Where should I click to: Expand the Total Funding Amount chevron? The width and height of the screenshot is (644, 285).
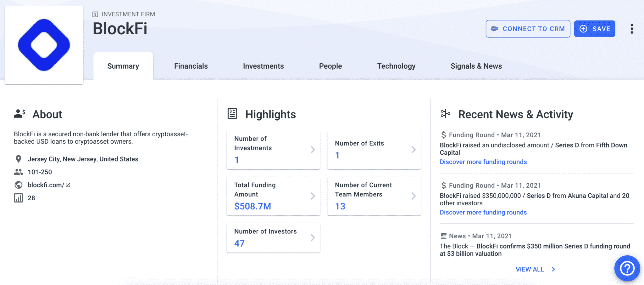tap(313, 196)
